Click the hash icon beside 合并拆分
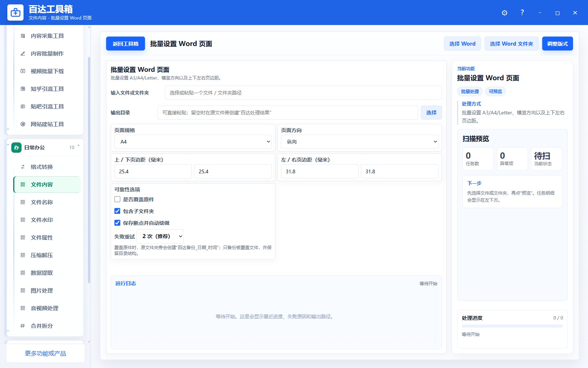This screenshot has width=588, height=368. (x=23, y=326)
